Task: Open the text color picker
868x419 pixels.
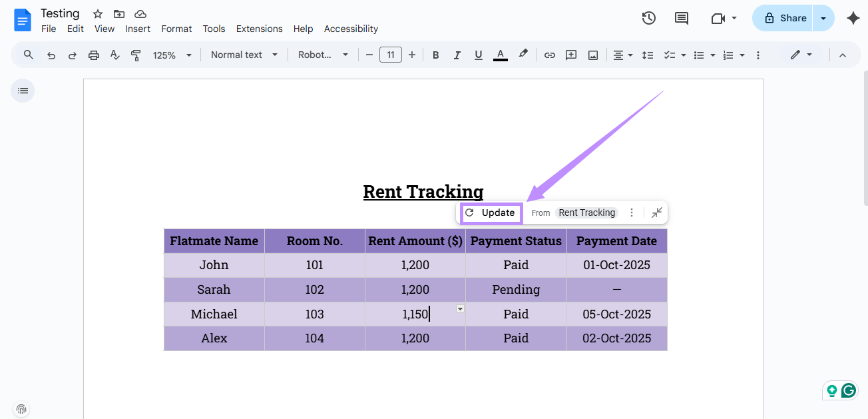Action: (x=500, y=55)
